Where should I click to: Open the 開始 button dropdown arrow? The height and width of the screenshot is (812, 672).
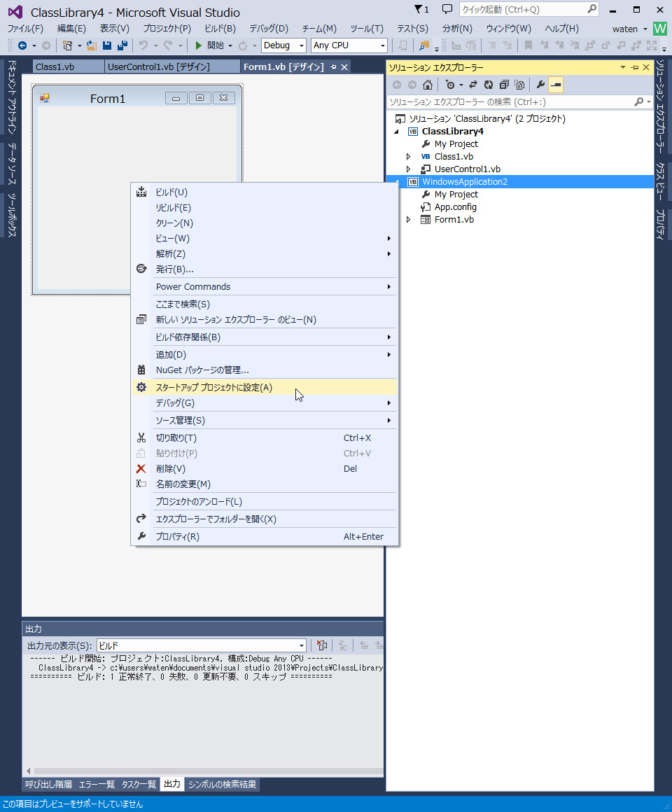point(230,45)
